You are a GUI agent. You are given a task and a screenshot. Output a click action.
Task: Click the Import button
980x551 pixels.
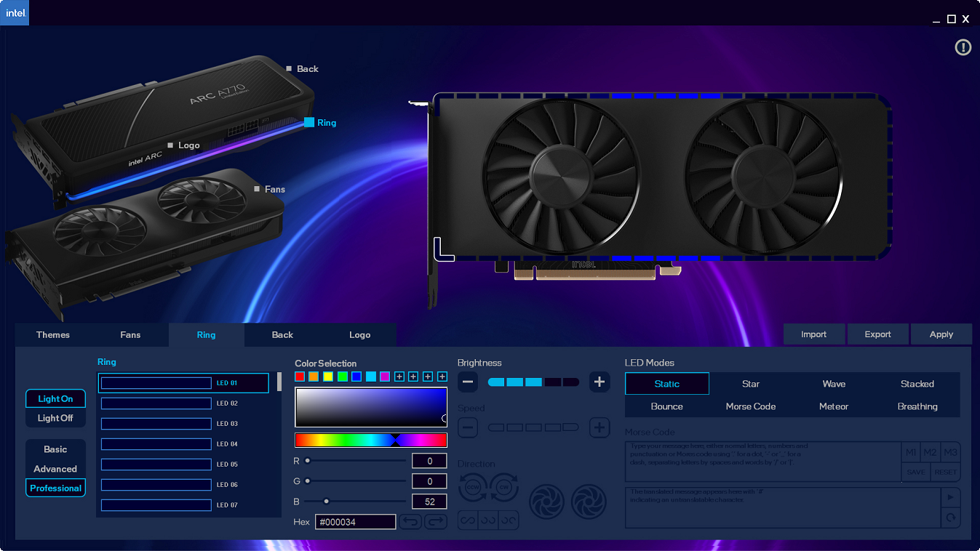(814, 334)
